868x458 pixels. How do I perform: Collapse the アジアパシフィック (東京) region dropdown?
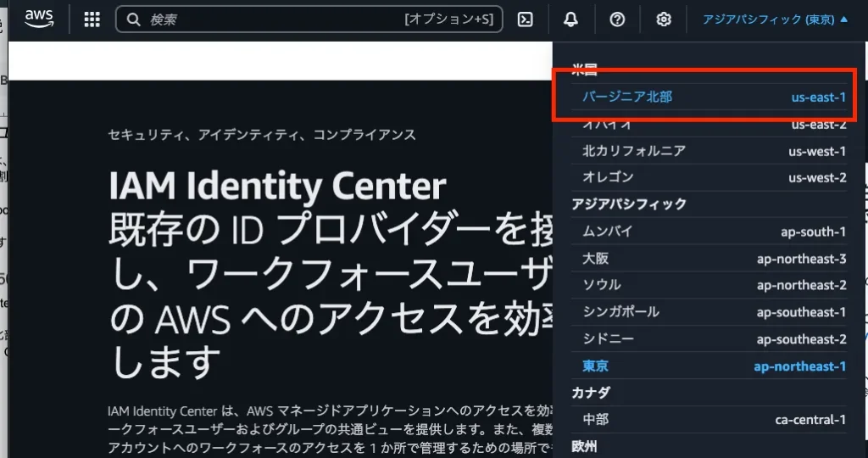(x=775, y=20)
